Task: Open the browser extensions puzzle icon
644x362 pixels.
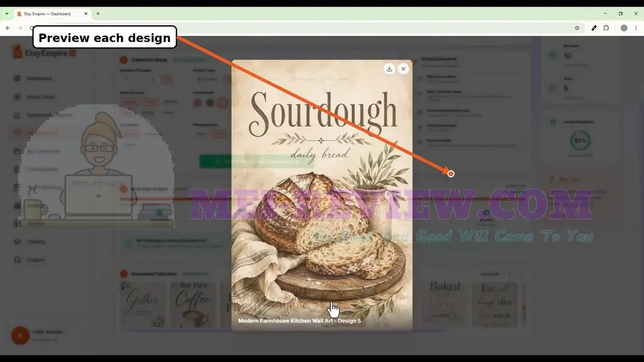Action: point(606,28)
